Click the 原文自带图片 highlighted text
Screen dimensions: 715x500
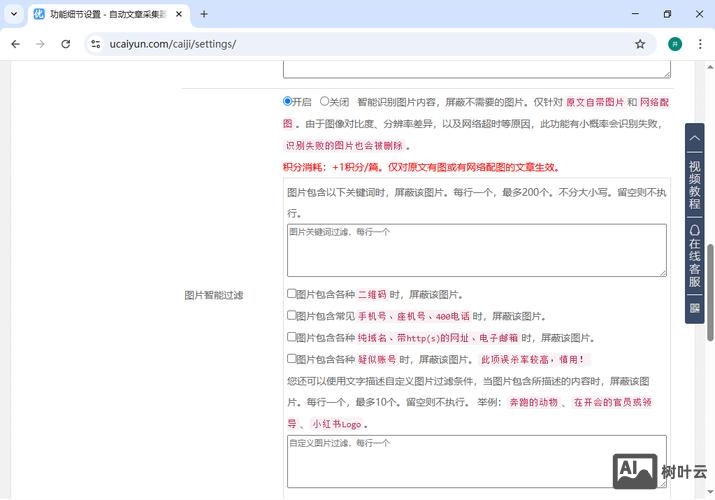(x=594, y=102)
